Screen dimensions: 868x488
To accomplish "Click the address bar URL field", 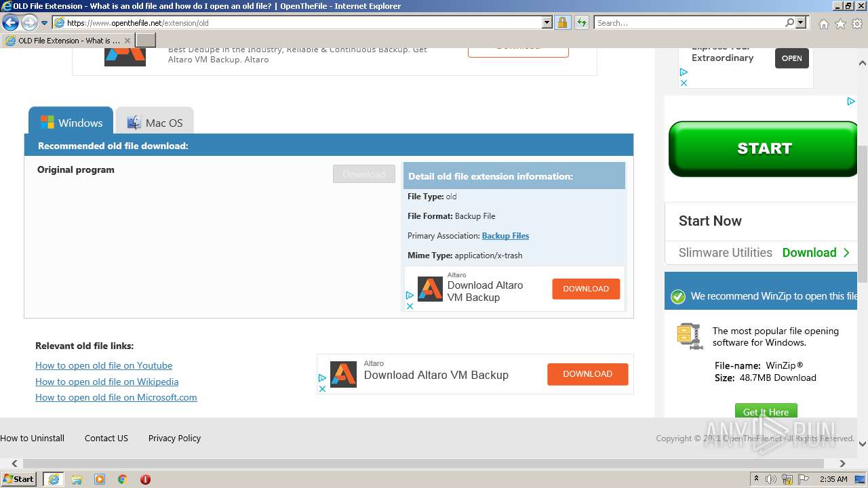I will coord(302,22).
